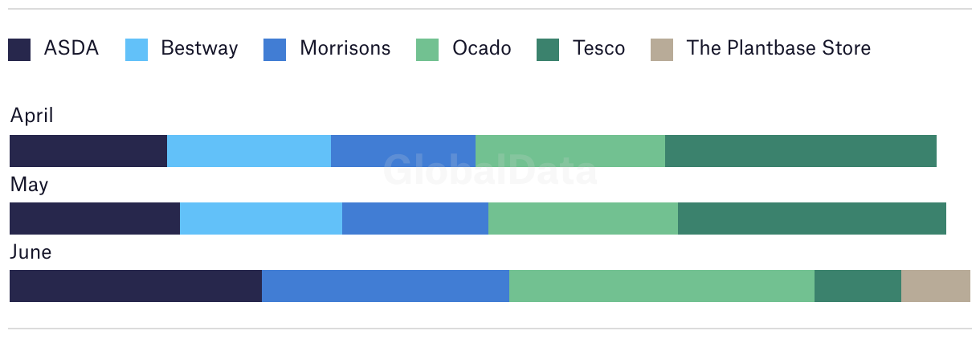Select the Tesco segment in June bar

pyautogui.click(x=858, y=286)
